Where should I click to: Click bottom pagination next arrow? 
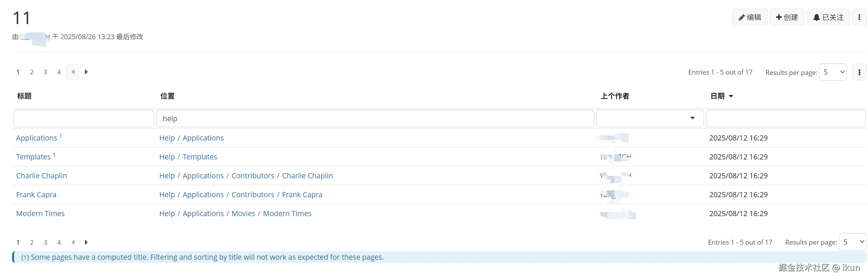coord(86,242)
